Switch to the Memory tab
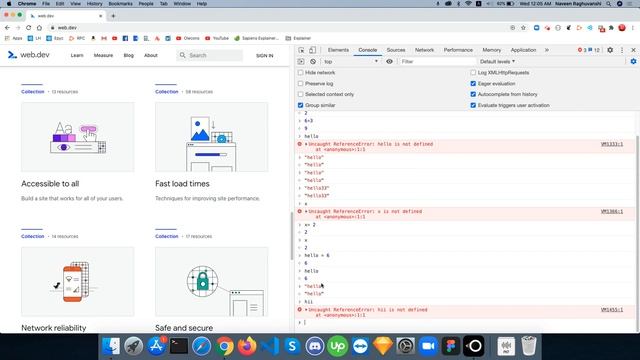 pyautogui.click(x=491, y=50)
